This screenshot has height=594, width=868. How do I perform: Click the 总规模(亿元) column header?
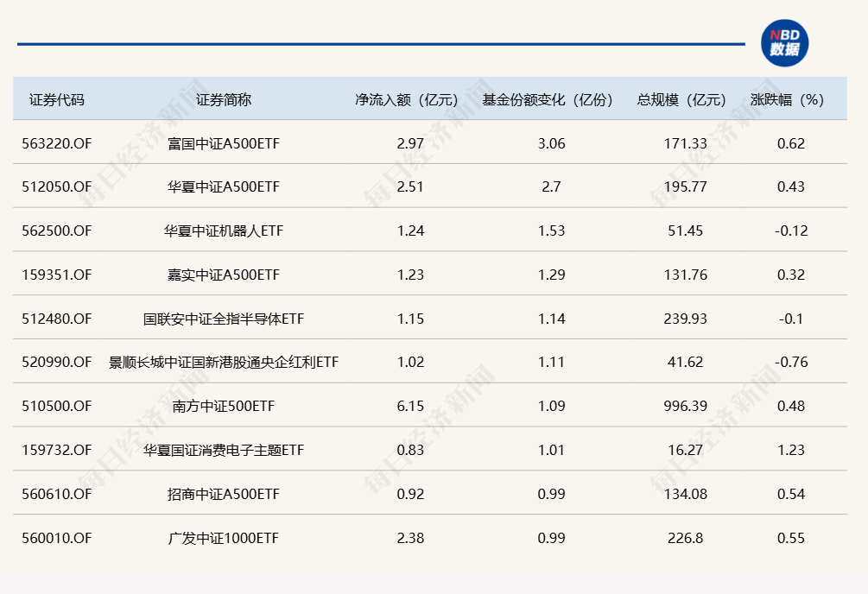click(x=682, y=99)
